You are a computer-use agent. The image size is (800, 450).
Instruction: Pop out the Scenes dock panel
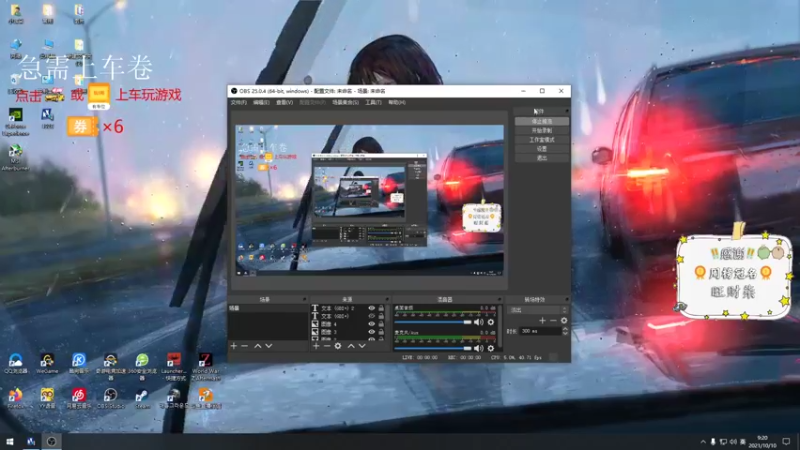[x=305, y=299]
